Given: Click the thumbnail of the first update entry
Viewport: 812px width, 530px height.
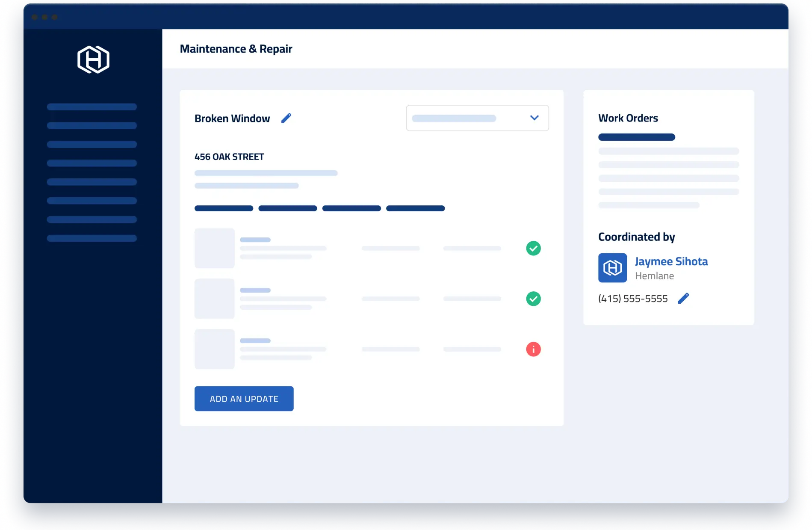Looking at the screenshot, I should point(214,248).
